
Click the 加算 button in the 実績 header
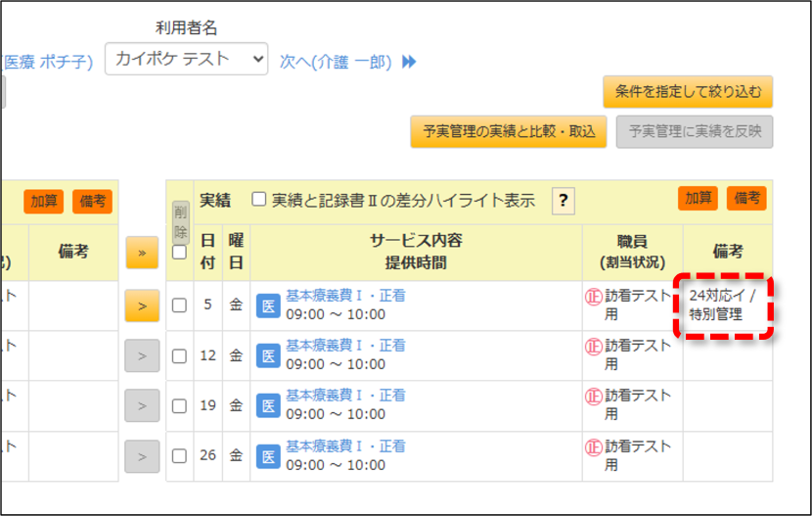(698, 198)
